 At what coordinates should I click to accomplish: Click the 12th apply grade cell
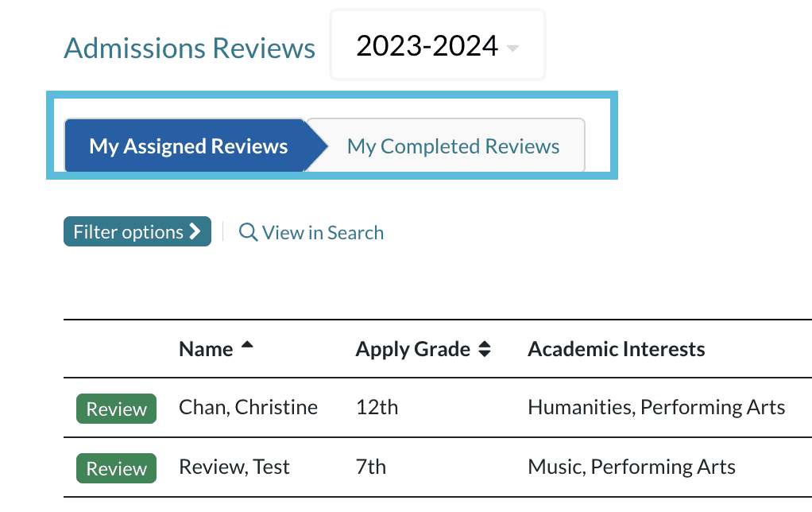tap(377, 408)
